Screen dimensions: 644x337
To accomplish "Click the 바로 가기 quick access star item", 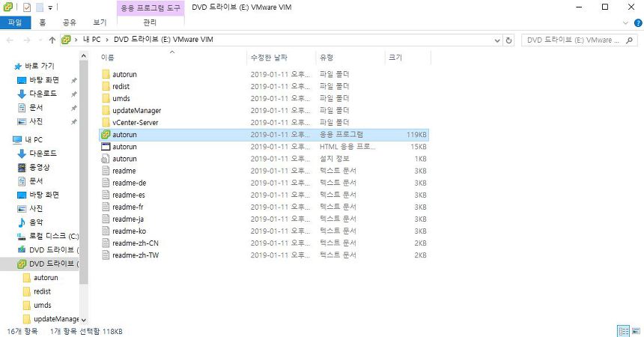I will (34, 66).
